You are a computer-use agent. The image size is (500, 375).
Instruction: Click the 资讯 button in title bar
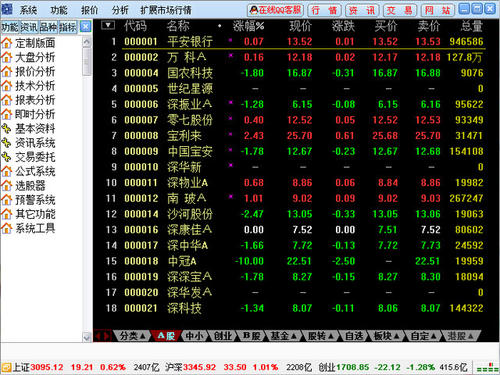[x=362, y=10]
